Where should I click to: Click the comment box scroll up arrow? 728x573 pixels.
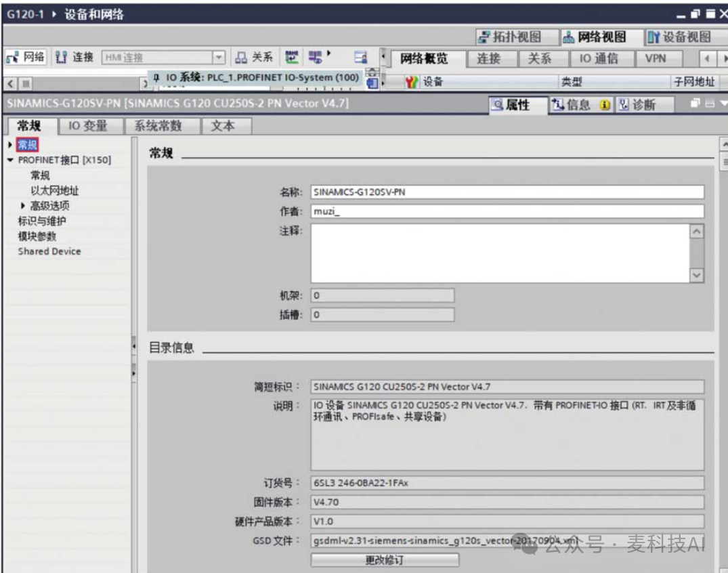coord(697,231)
